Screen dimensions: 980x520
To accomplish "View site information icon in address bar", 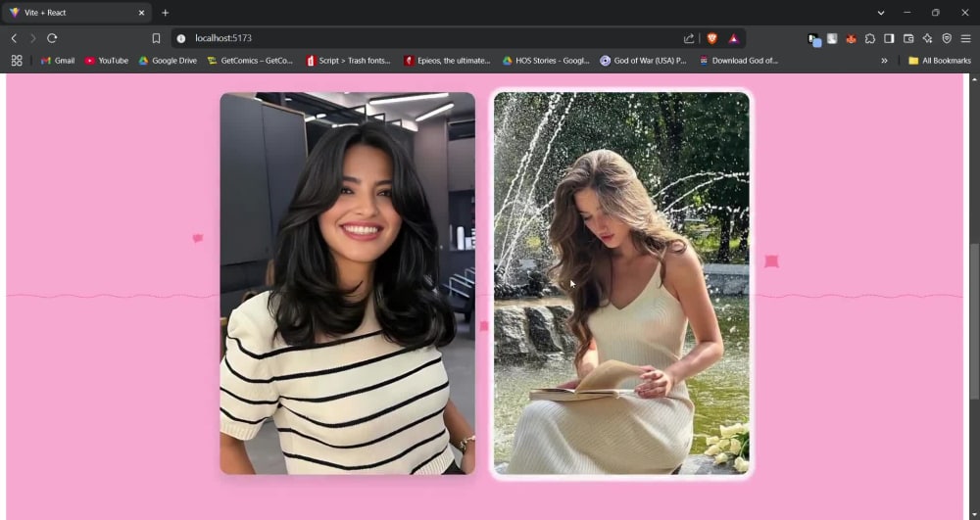I will point(181,38).
